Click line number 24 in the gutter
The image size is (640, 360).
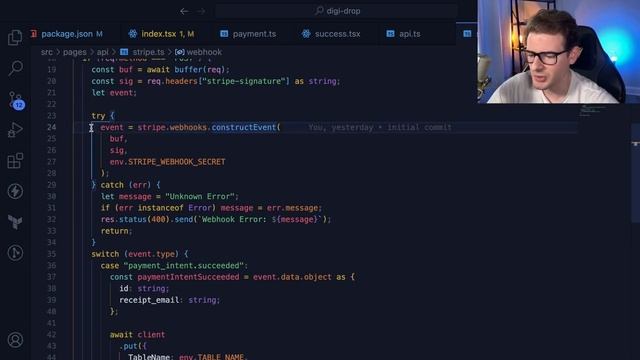[51, 127]
